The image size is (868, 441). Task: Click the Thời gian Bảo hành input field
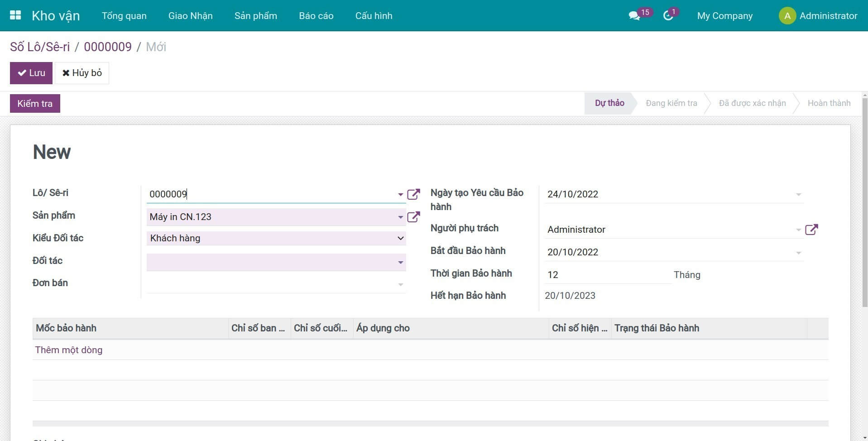tap(607, 275)
